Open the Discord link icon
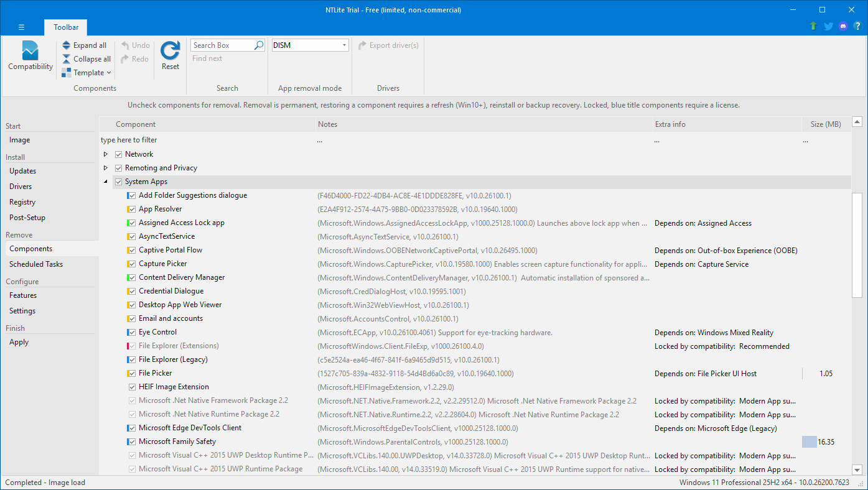868x490 pixels. [x=843, y=26]
